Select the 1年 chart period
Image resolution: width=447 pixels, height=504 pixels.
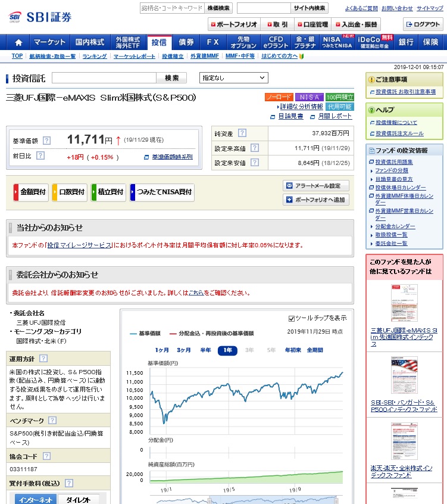(x=228, y=350)
